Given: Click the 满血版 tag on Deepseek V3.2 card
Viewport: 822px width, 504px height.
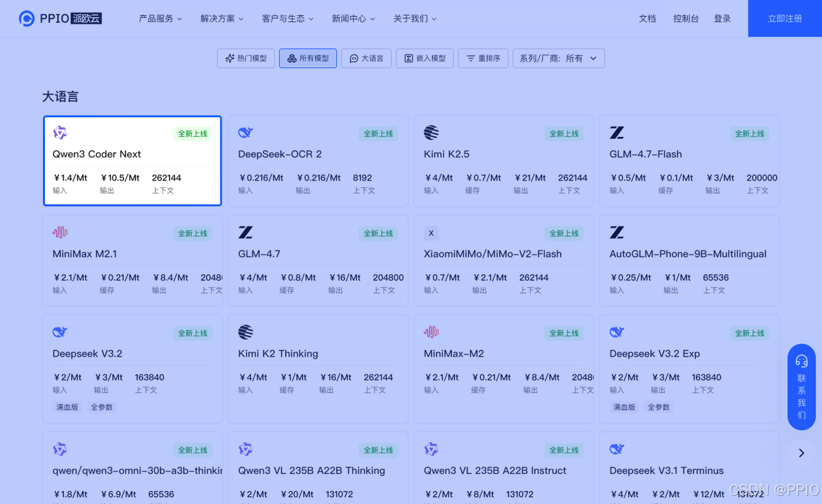Looking at the screenshot, I should [x=67, y=407].
